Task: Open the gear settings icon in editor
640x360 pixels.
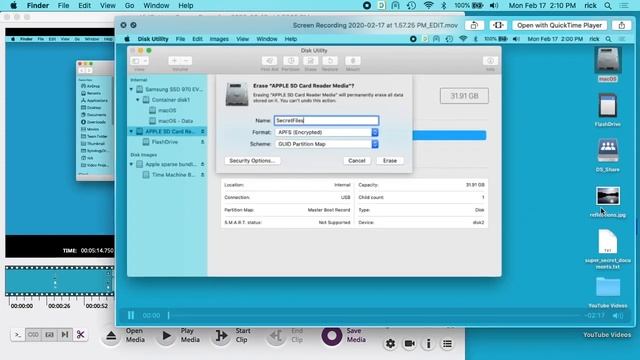Action: pyautogui.click(x=390, y=344)
